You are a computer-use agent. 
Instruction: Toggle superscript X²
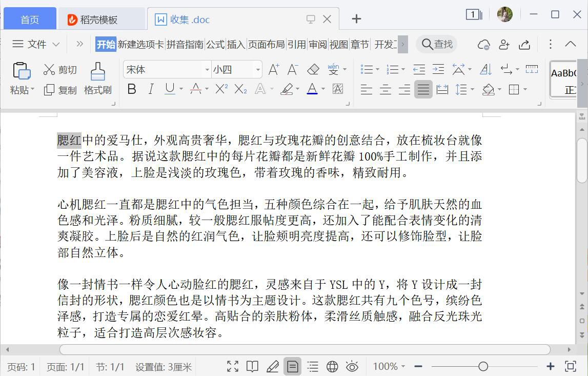pos(221,89)
